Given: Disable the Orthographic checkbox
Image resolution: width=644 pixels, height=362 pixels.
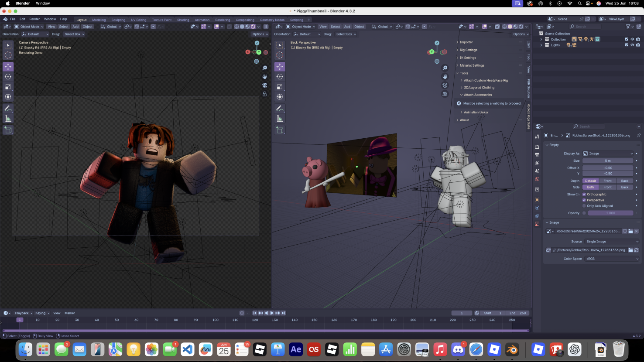Looking at the screenshot, I should pyautogui.click(x=584, y=194).
